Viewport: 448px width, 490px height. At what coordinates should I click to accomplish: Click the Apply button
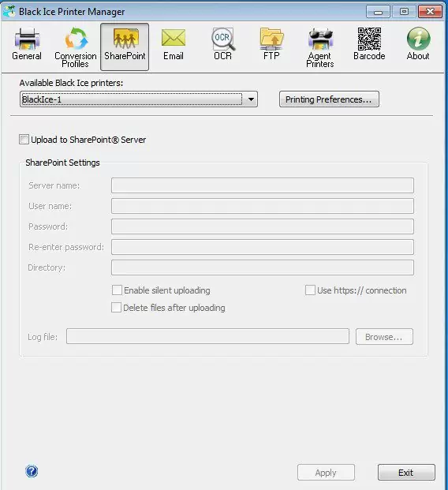pyautogui.click(x=326, y=473)
